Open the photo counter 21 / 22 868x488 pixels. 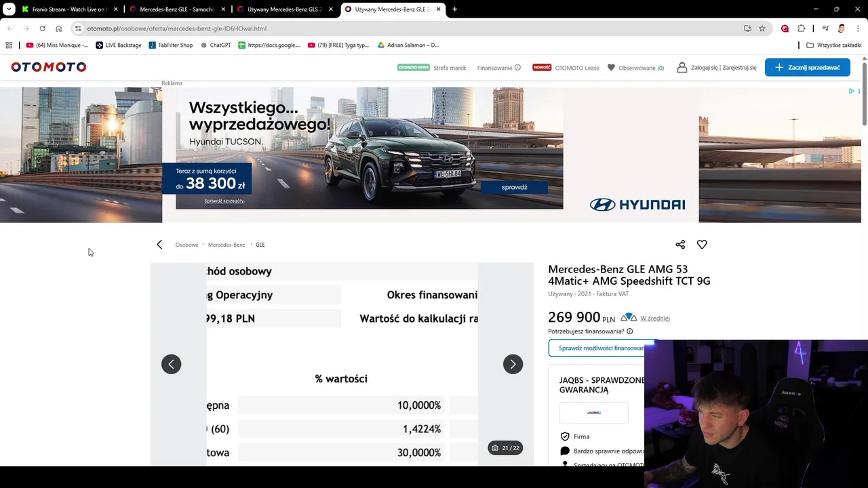(x=505, y=448)
